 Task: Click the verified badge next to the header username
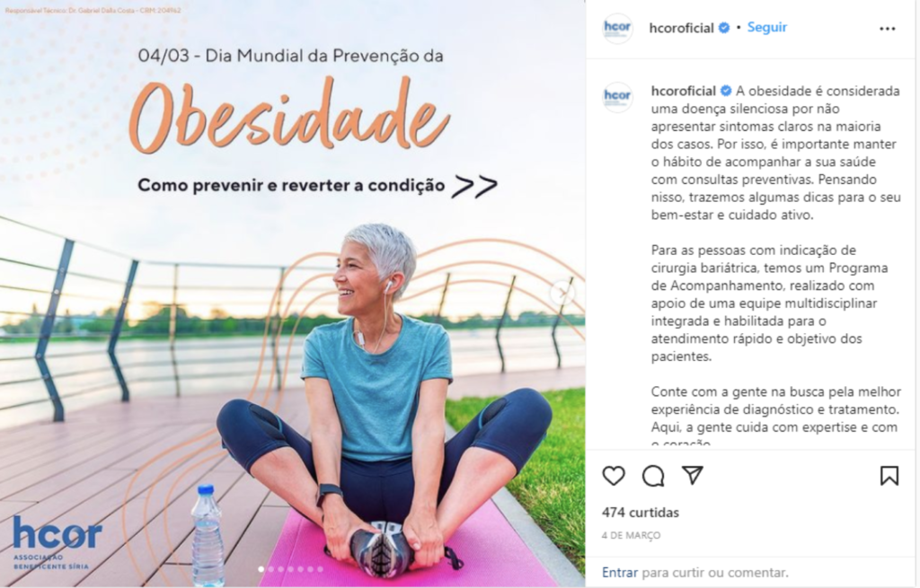pyautogui.click(x=724, y=28)
